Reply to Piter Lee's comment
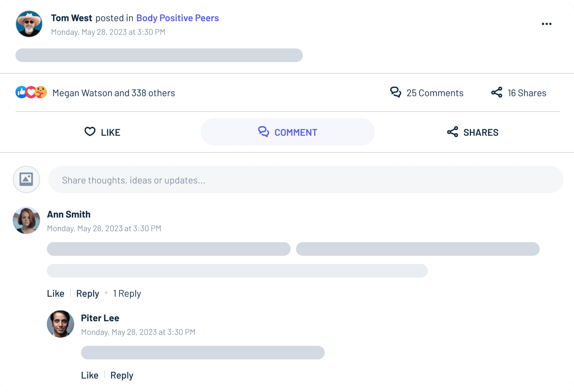This screenshot has width=574, height=392. click(122, 375)
